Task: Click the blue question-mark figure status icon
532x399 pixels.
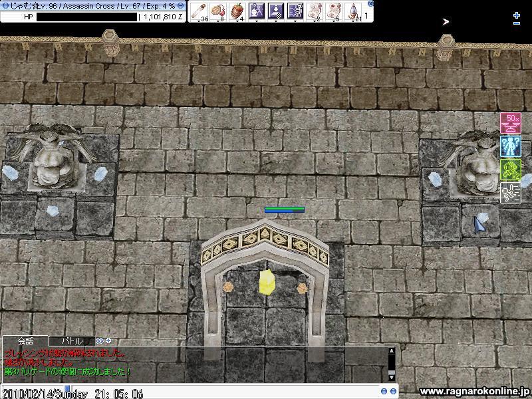Action: (x=511, y=146)
